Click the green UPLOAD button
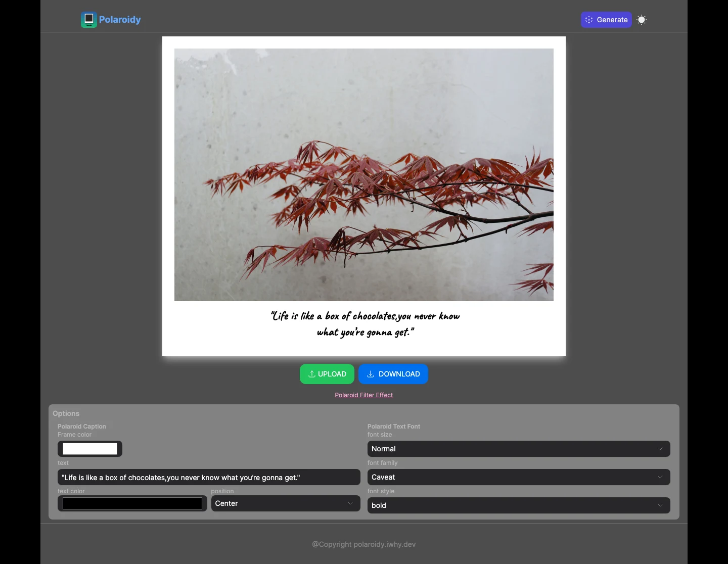The image size is (728, 564). [x=327, y=374]
